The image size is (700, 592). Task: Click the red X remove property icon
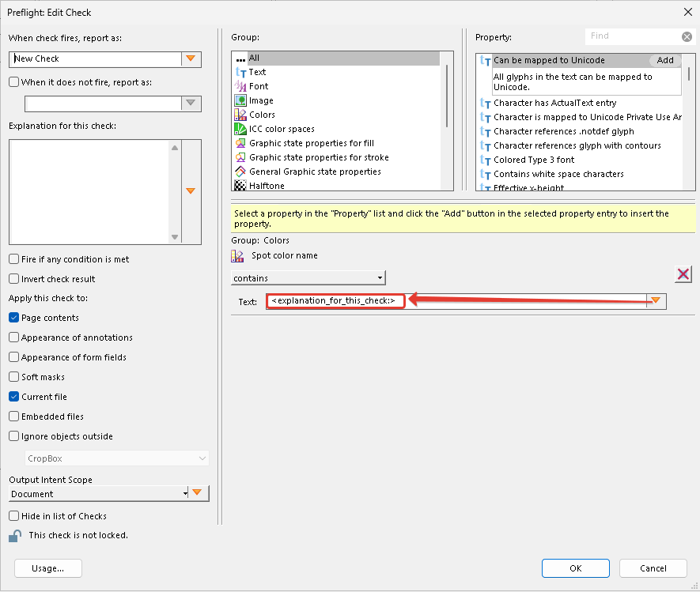(683, 274)
